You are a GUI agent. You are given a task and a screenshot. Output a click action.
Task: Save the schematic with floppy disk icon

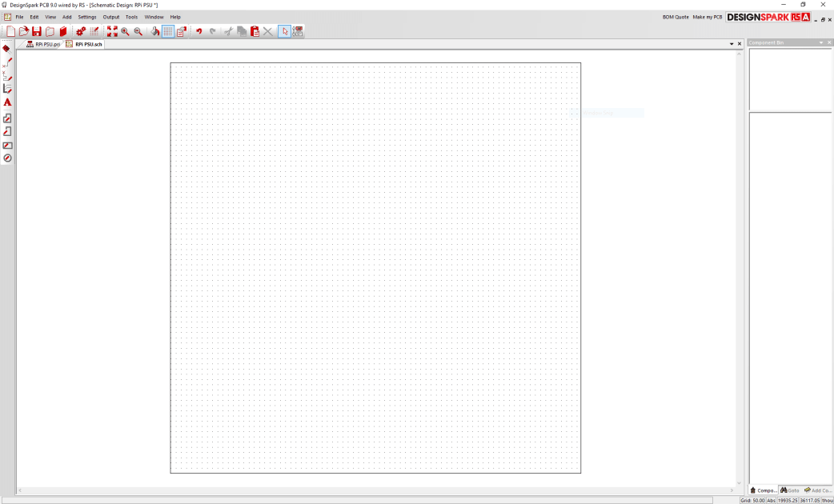pos(37,31)
